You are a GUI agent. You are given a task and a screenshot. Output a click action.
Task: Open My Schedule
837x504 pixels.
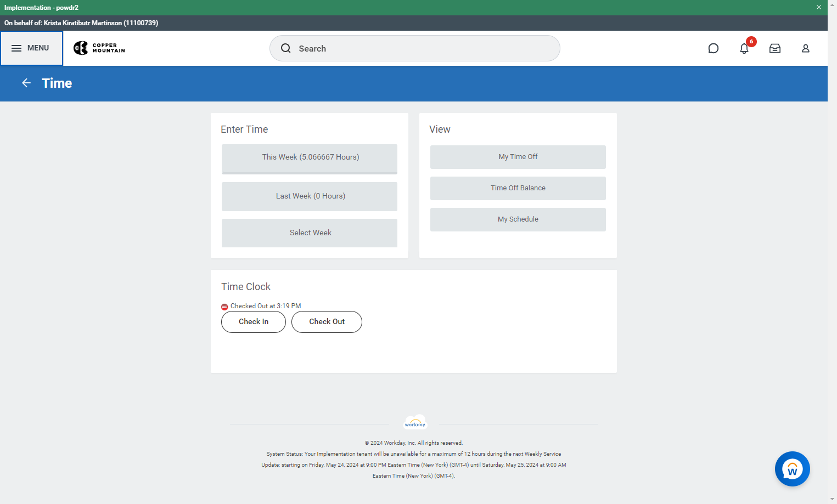(x=518, y=219)
